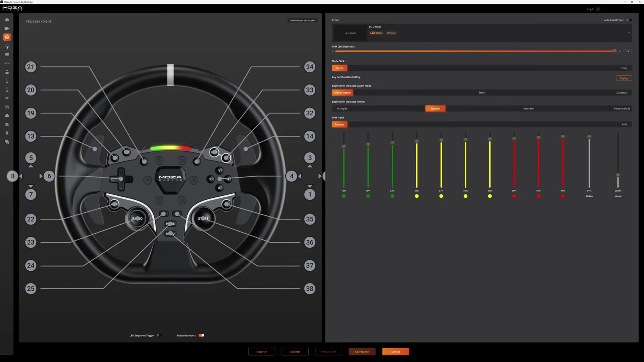Select Retardée RPM indicator timing

coord(528,109)
